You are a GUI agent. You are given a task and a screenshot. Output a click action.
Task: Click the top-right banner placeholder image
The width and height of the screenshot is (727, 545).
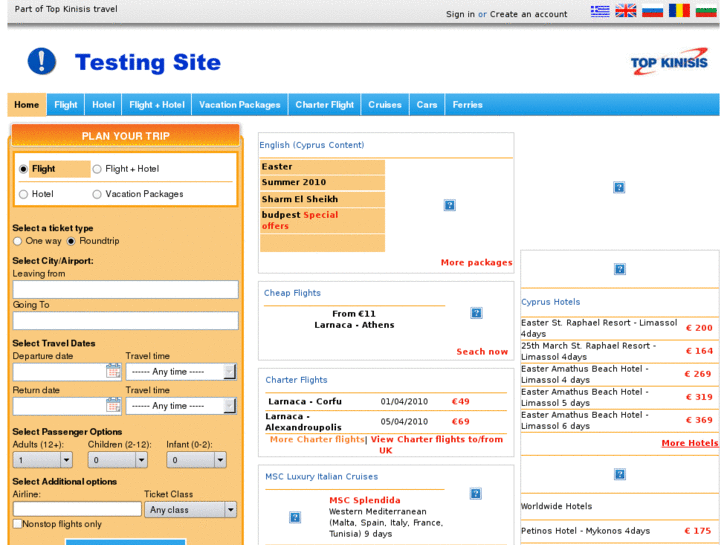pos(619,187)
